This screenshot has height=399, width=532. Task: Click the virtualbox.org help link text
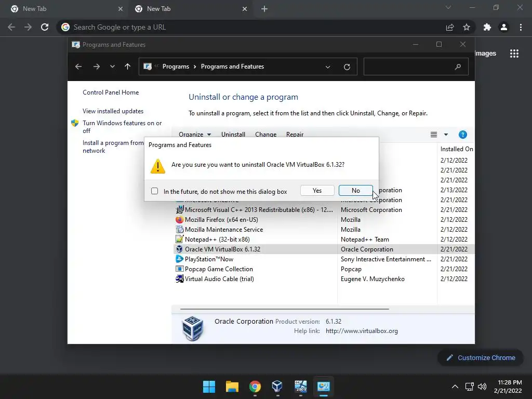point(362,331)
